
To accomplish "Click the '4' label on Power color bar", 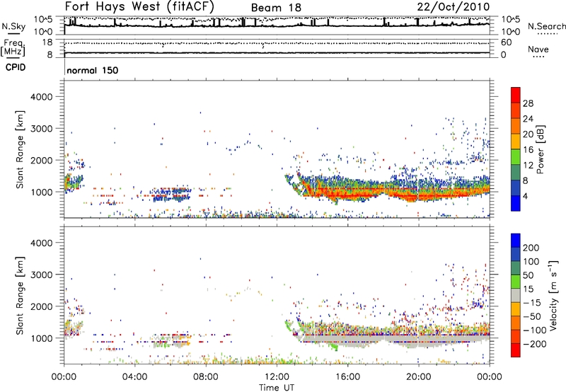I will (x=526, y=196).
